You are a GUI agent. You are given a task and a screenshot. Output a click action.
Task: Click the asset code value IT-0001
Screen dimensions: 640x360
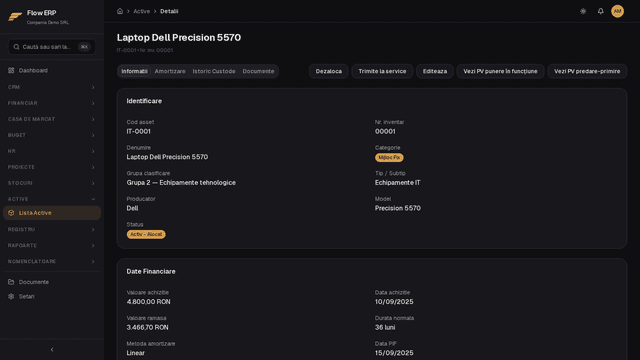coord(138,131)
